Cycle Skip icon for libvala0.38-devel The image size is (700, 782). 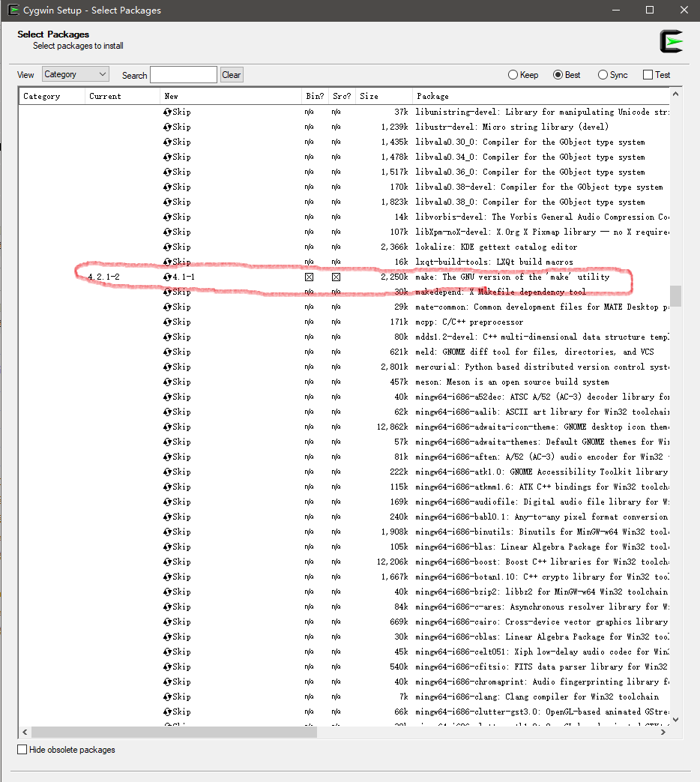(168, 187)
